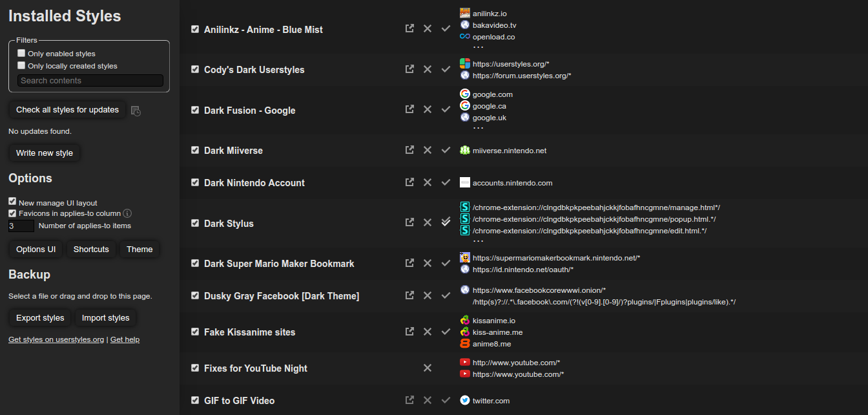Delete the GIF to GIF Video style
Image resolution: width=868 pixels, height=415 pixels.
click(x=427, y=400)
